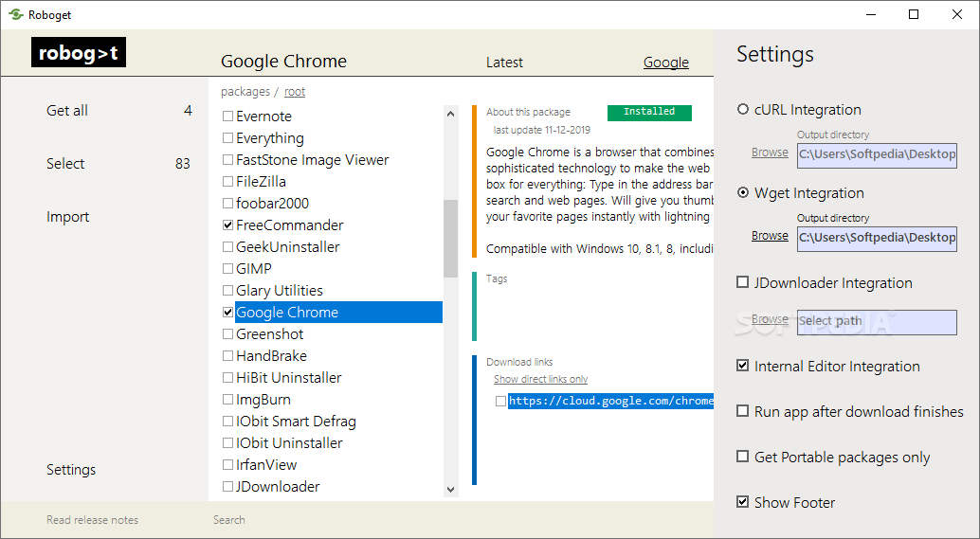
Task: Uncheck the Google Chrome checkbox
Action: pos(228,313)
